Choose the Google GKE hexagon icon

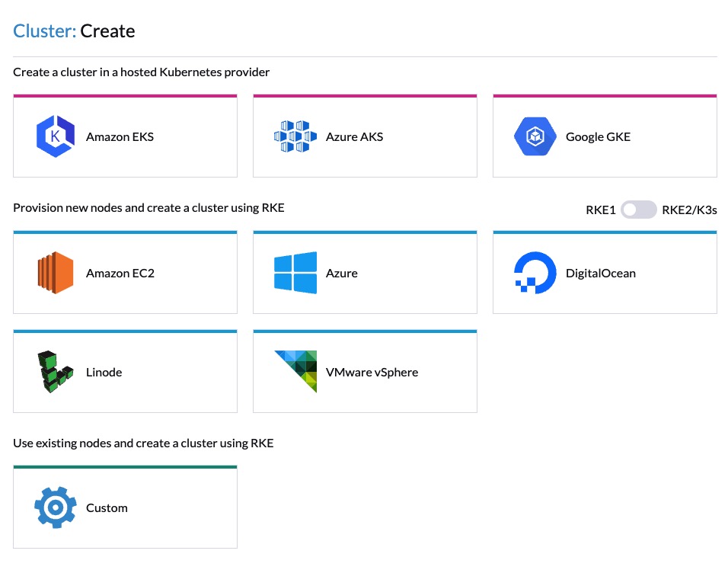(x=535, y=136)
